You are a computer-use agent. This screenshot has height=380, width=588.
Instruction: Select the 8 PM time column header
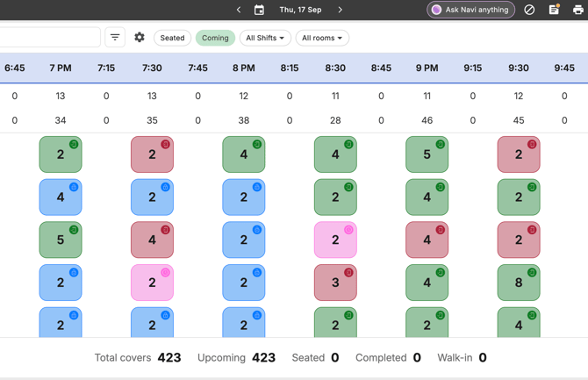[244, 68]
